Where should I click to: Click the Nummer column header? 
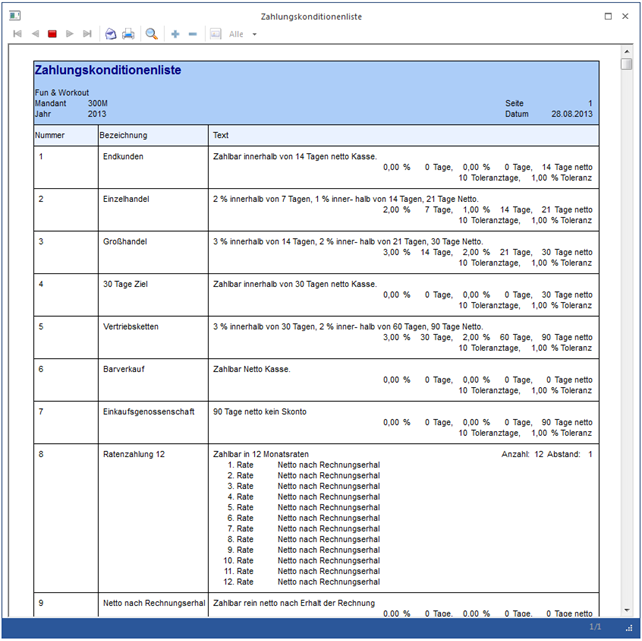point(50,135)
